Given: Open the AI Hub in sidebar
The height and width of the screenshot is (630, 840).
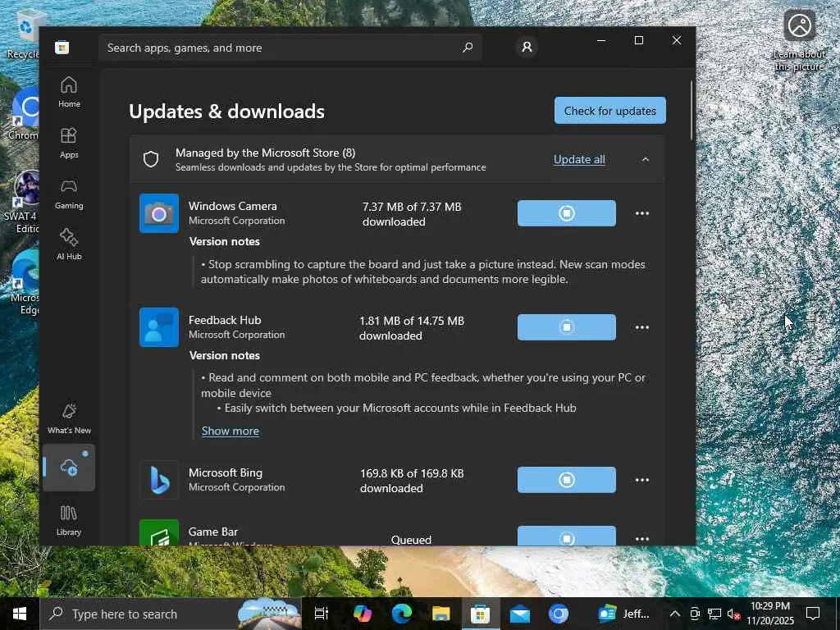Looking at the screenshot, I should pos(69,244).
